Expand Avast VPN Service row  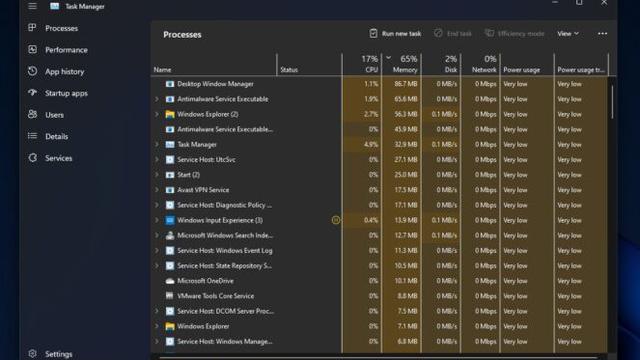[x=156, y=190]
